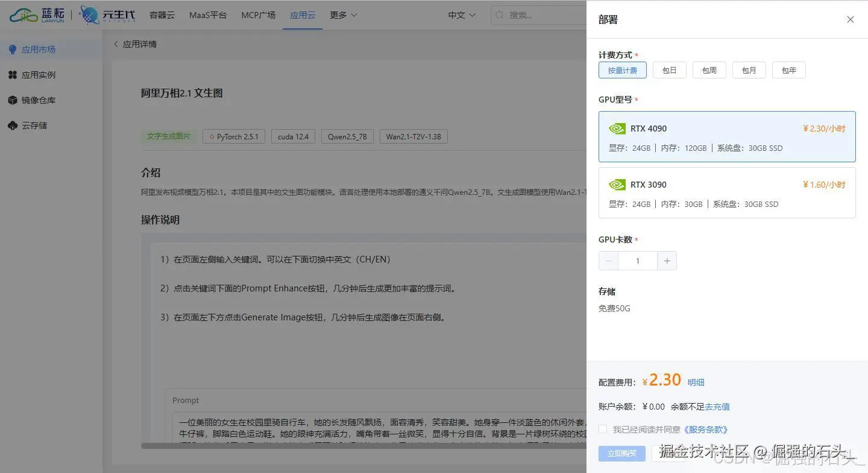Open the 去充值 recharge link

717,406
